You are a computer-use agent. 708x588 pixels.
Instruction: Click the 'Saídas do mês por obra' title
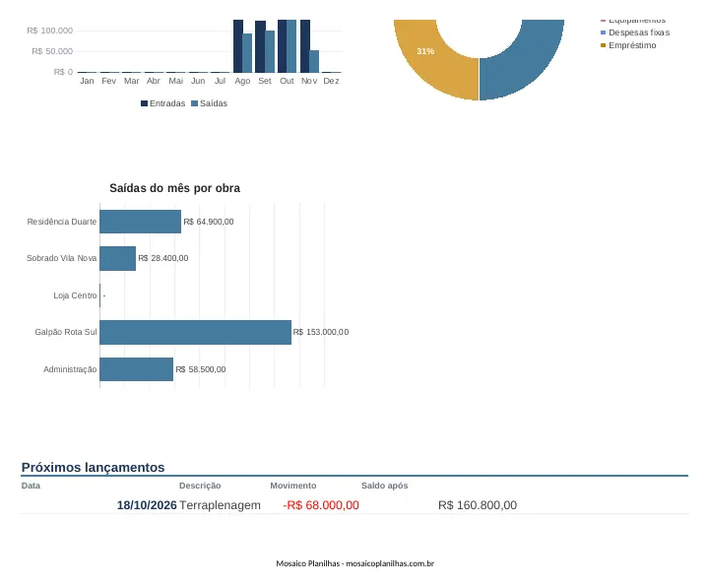click(174, 188)
